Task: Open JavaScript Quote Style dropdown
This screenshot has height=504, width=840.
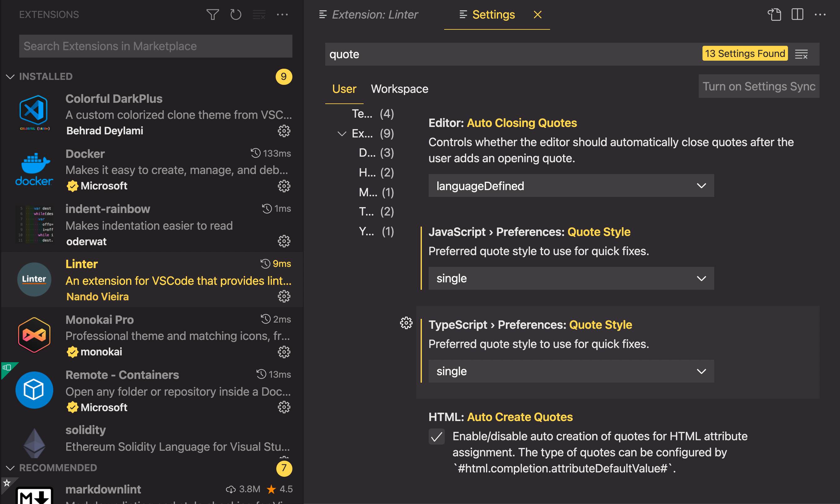Action: 571,278
